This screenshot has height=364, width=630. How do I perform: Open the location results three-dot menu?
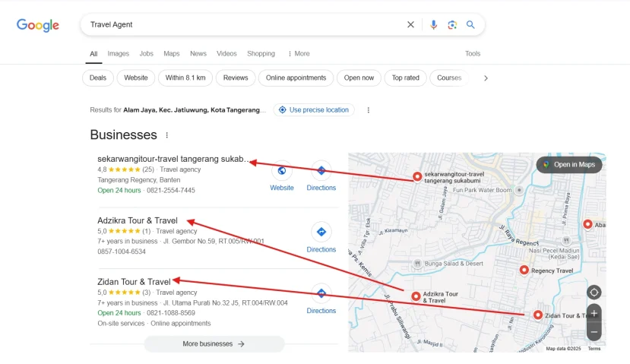(368, 109)
